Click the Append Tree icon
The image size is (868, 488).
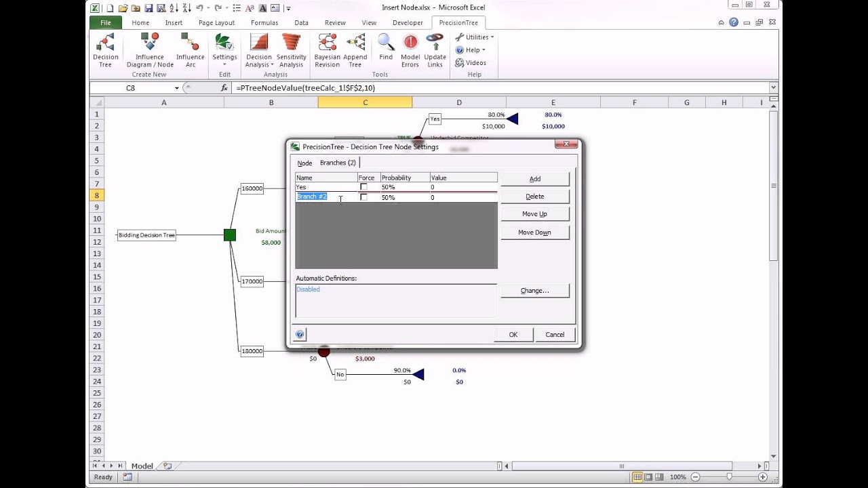click(x=355, y=51)
